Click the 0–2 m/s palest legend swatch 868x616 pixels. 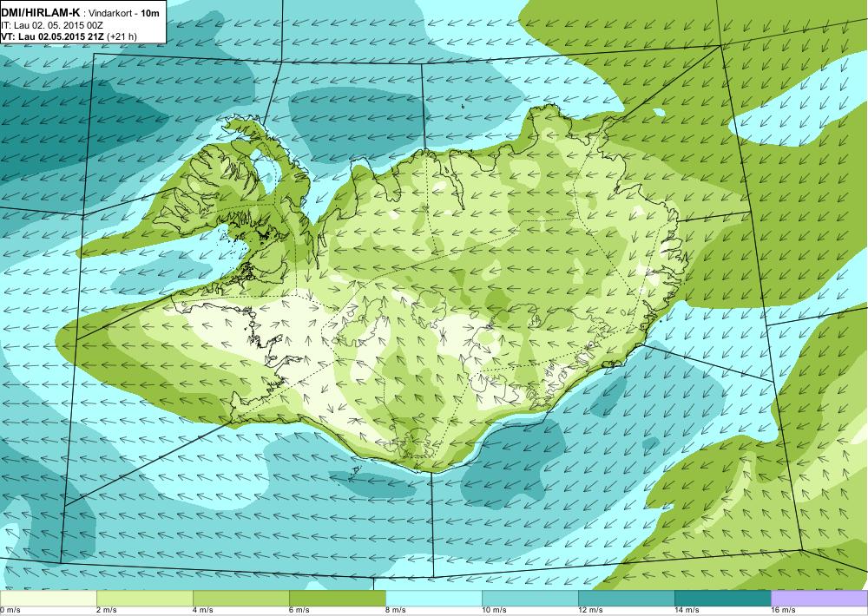(x=48, y=598)
